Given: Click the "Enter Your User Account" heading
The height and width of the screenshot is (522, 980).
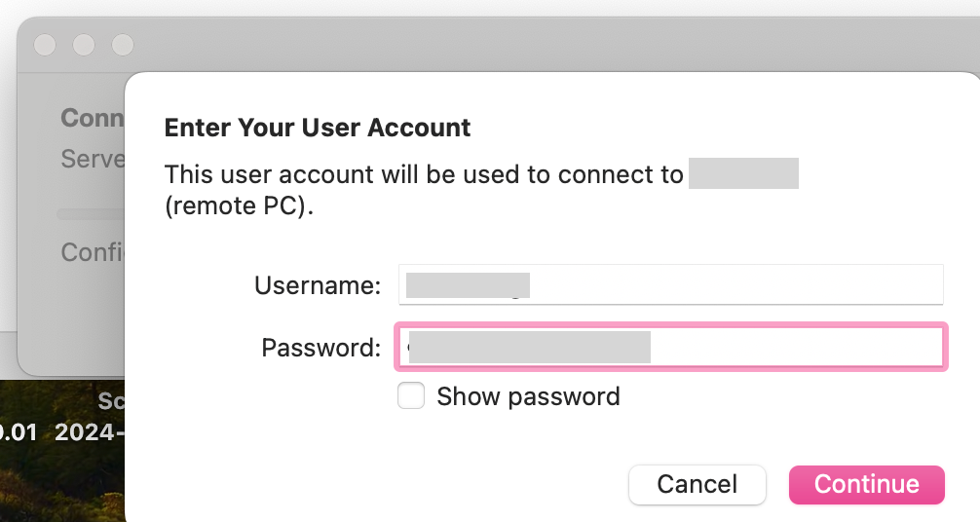Looking at the screenshot, I should [x=318, y=128].
